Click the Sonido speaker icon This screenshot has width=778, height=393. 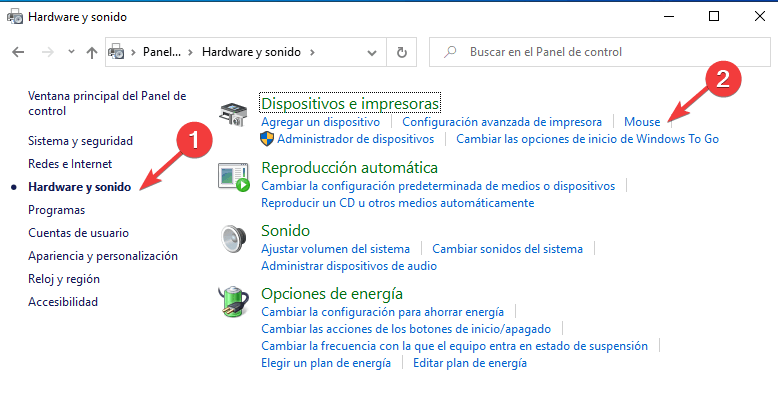click(233, 239)
